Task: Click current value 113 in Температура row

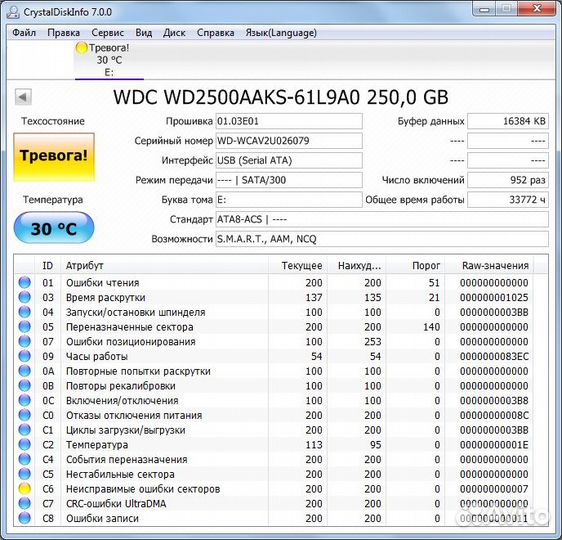Action: [314, 445]
